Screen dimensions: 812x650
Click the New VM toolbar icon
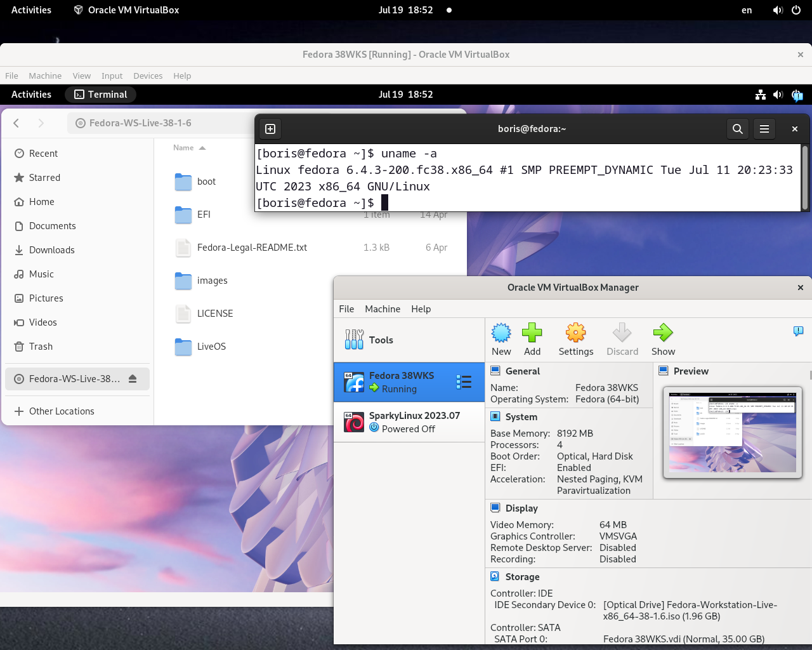pos(501,333)
